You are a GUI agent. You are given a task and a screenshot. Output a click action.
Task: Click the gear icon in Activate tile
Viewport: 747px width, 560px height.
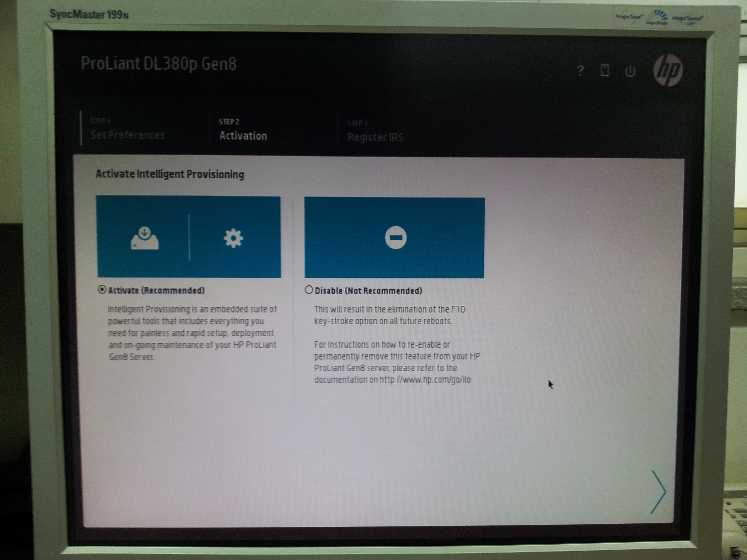tap(233, 238)
